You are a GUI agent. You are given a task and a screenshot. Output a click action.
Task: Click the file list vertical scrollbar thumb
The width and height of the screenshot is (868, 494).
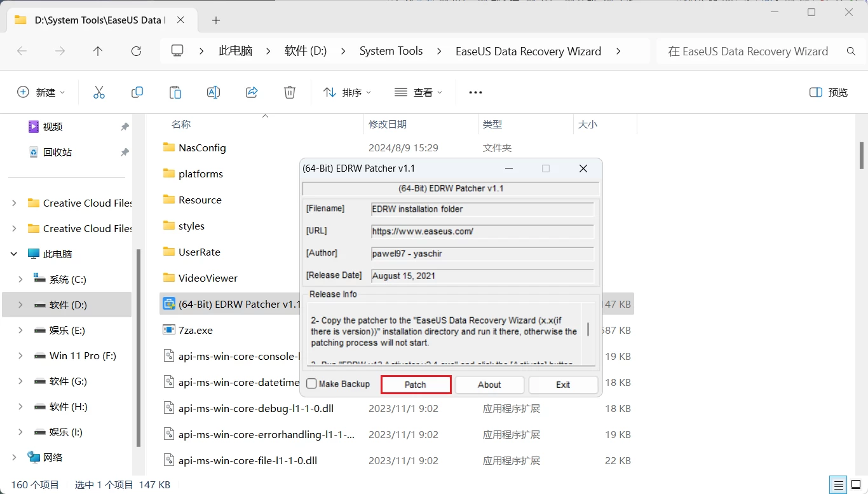click(862, 155)
